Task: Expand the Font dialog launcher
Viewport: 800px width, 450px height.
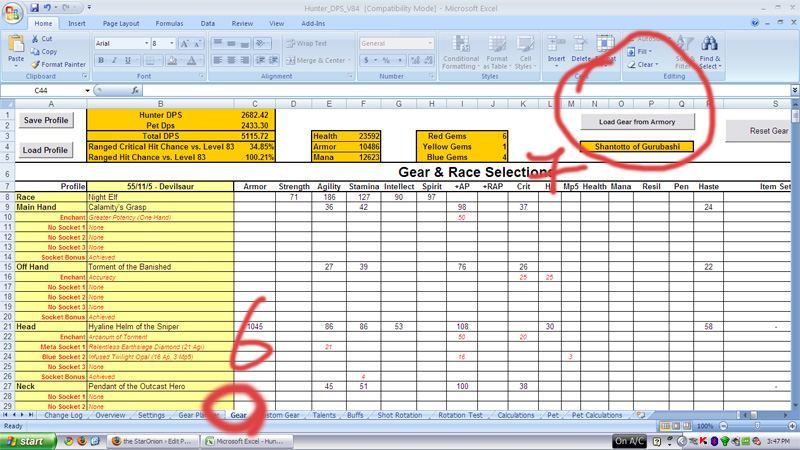Action: 201,76
